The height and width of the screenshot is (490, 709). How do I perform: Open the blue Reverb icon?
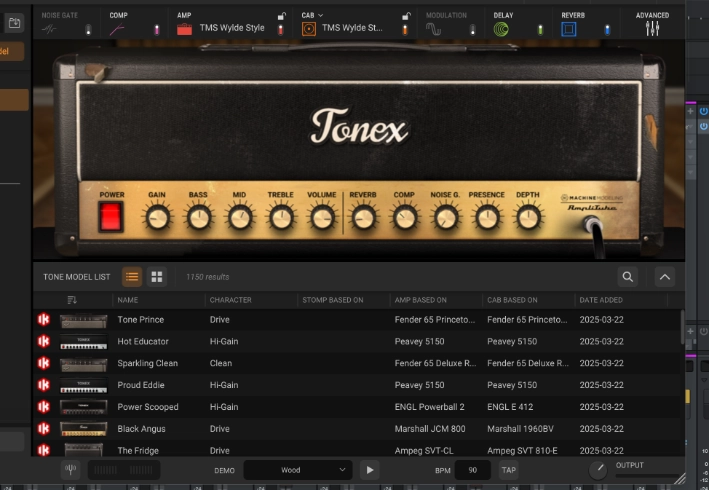click(569, 29)
